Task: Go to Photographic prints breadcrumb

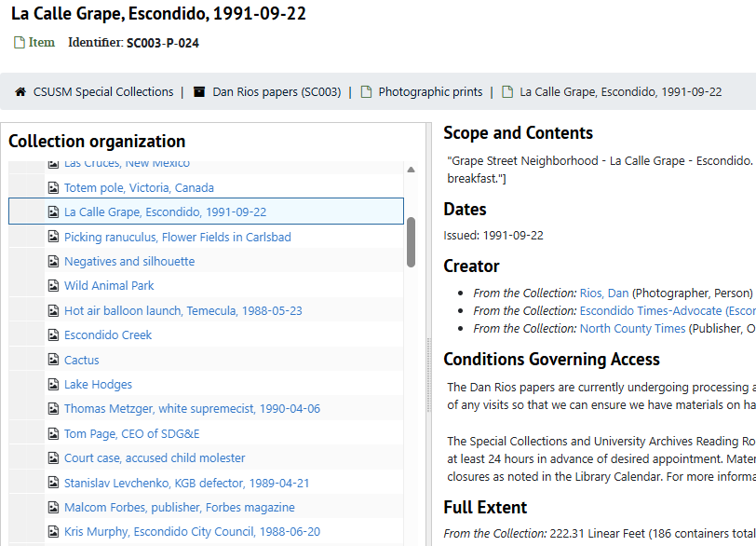Action: tap(430, 91)
